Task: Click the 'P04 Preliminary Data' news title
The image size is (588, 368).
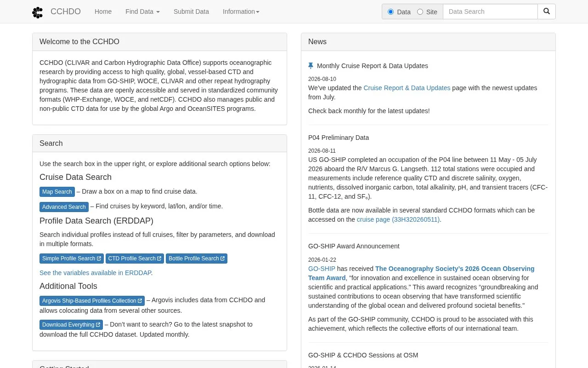Action: point(339,138)
